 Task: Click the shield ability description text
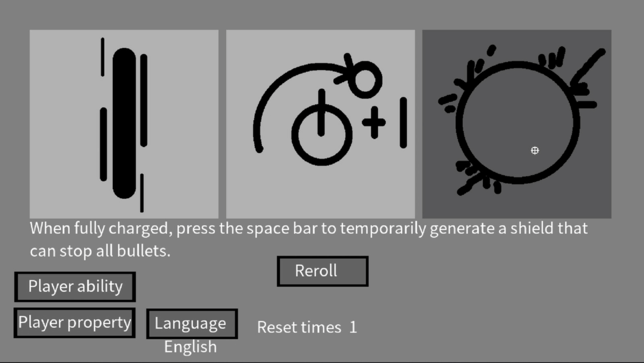point(309,239)
